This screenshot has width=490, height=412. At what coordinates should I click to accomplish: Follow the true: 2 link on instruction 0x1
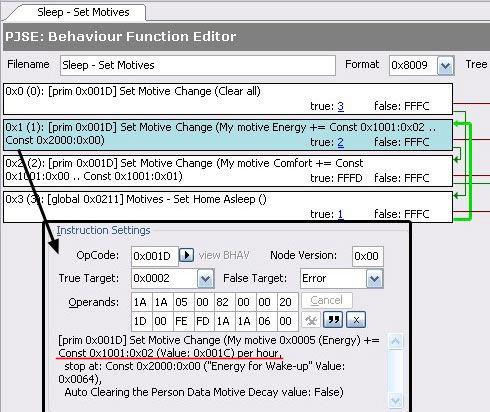(340, 142)
